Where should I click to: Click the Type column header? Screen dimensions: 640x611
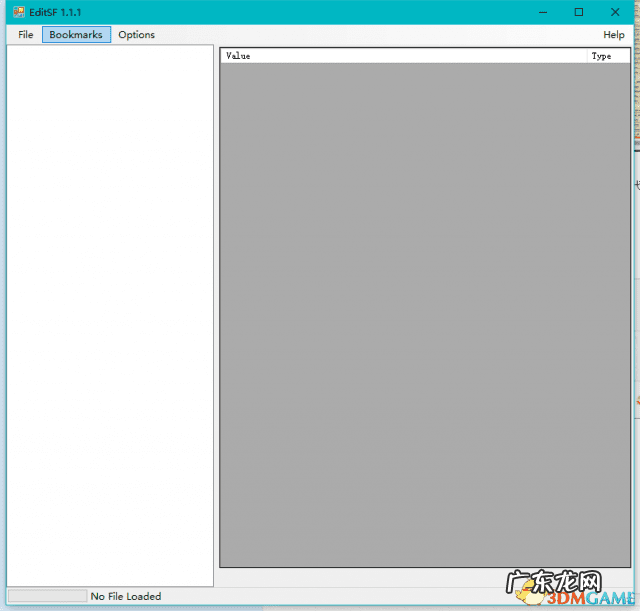[x=607, y=56]
